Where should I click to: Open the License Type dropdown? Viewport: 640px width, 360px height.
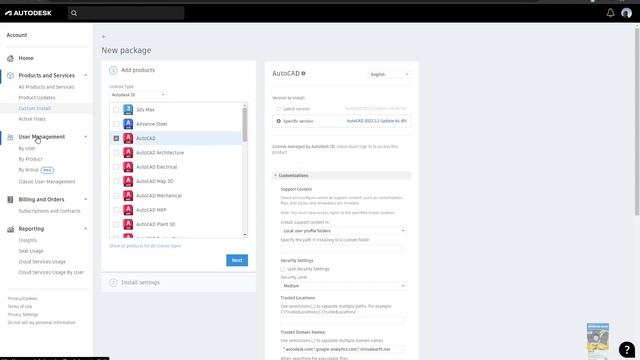click(x=138, y=95)
